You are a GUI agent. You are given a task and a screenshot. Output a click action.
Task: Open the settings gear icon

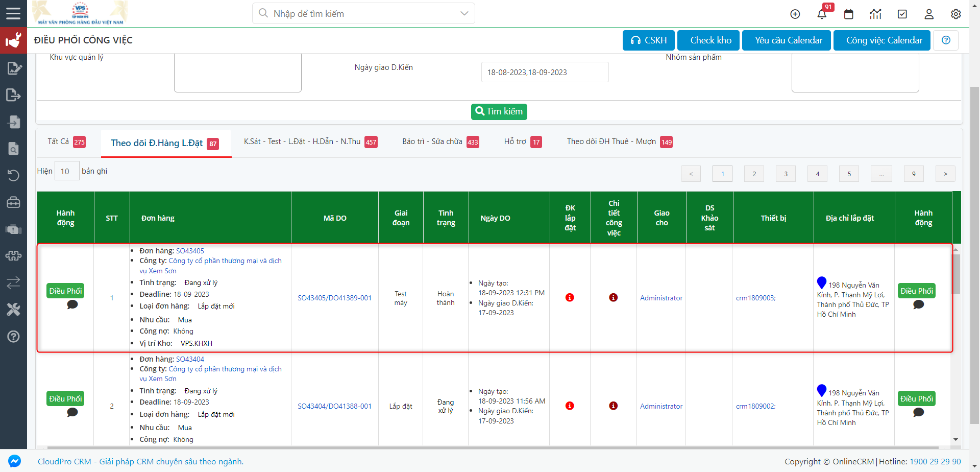click(x=956, y=14)
